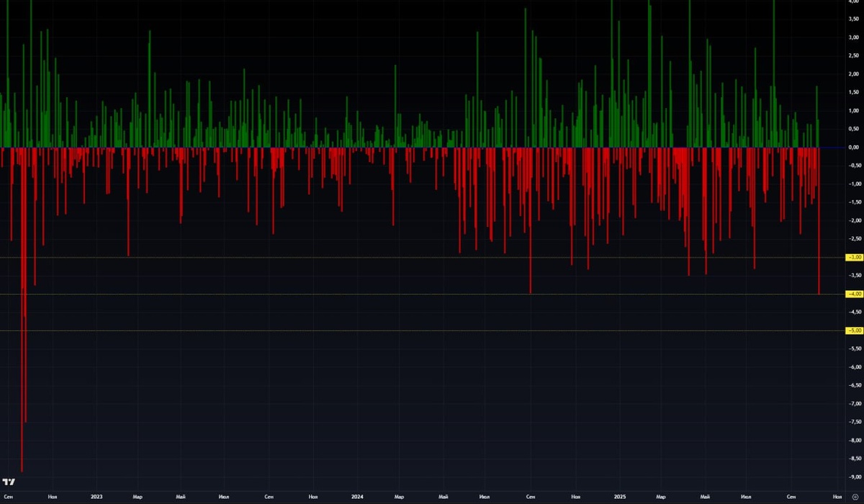Image resolution: width=864 pixels, height=504 pixels.
Task: Click the 1,50 price scale value
Action: click(854, 92)
